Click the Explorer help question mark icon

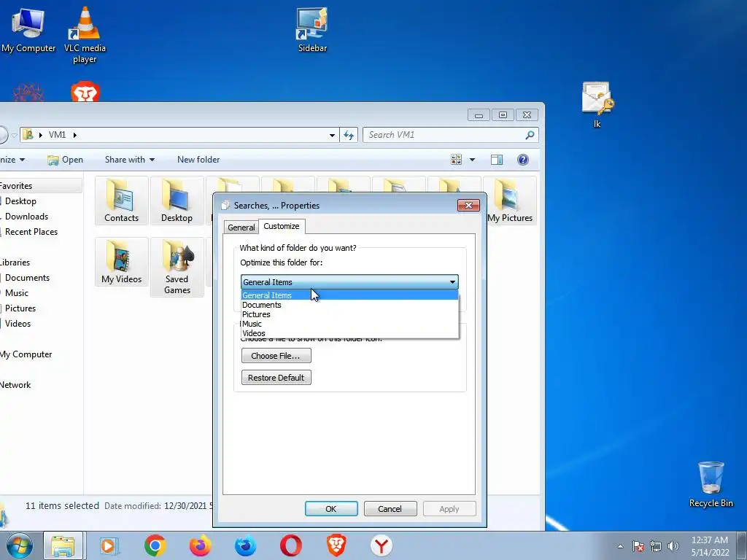(522, 160)
